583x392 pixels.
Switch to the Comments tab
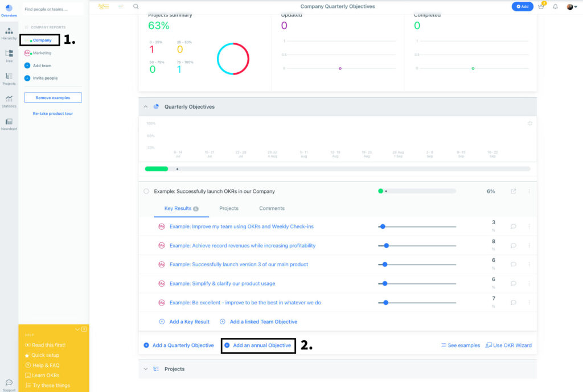point(272,208)
